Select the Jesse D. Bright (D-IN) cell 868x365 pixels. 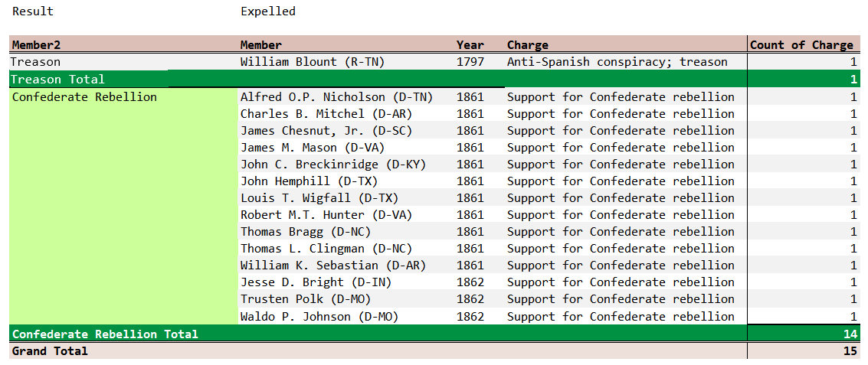(316, 282)
